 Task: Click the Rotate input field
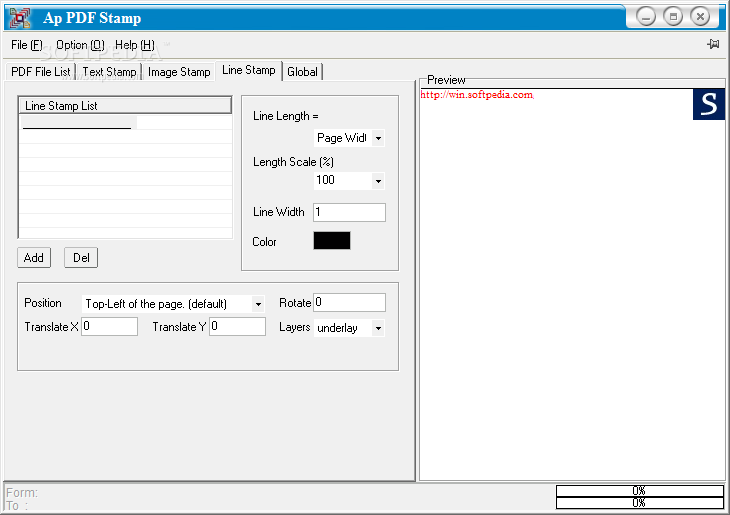(349, 302)
